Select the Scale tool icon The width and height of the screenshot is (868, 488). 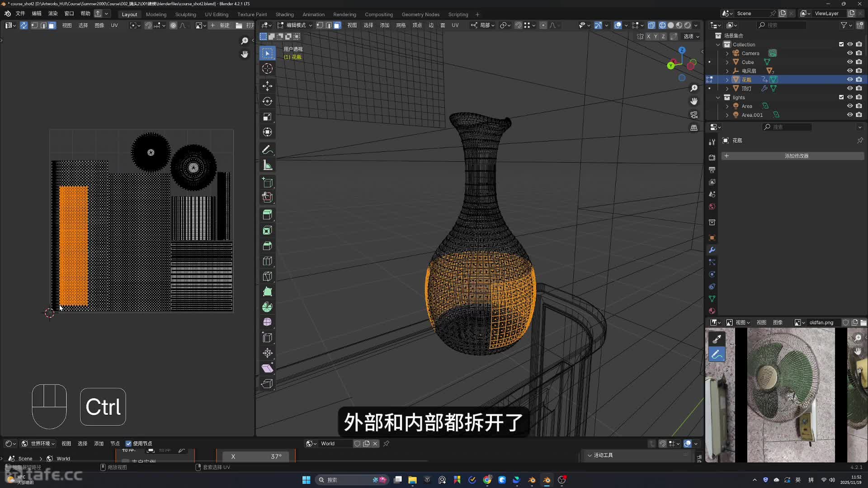(267, 117)
